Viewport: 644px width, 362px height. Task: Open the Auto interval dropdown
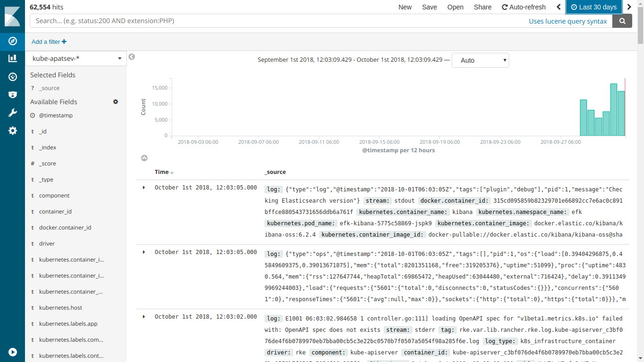click(480, 60)
